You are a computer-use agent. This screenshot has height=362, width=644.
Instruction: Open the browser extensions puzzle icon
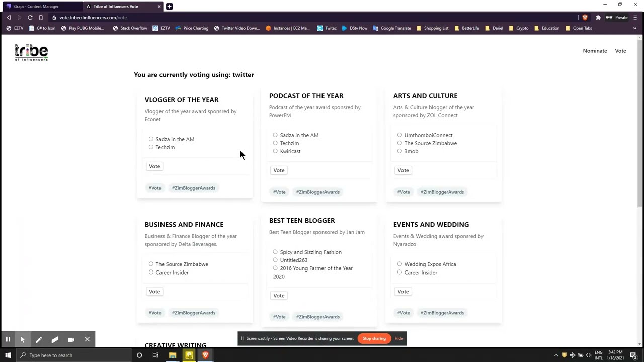point(598,17)
